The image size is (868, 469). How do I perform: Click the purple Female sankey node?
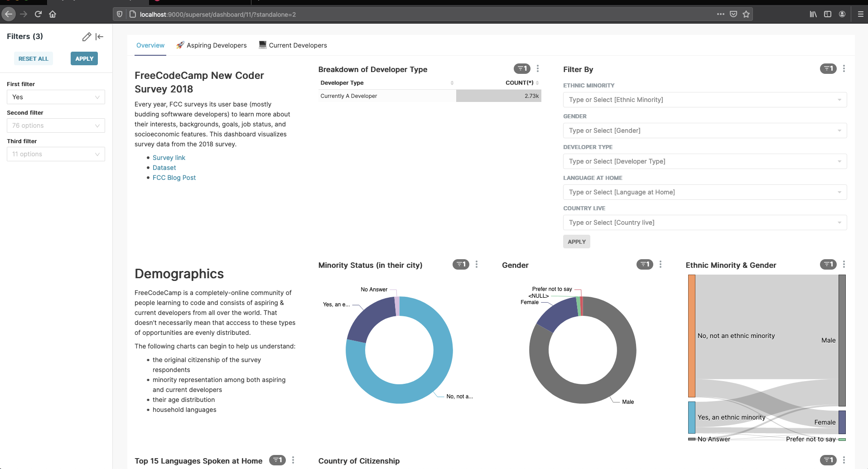[842, 422]
